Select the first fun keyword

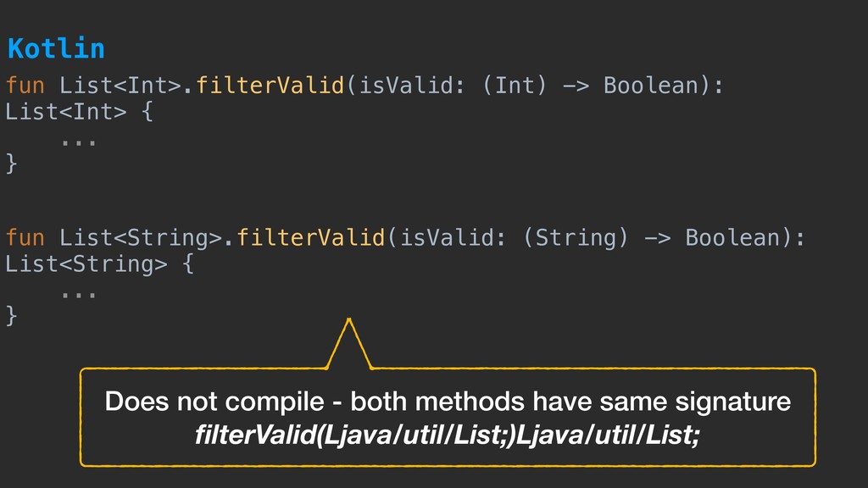click(x=25, y=86)
